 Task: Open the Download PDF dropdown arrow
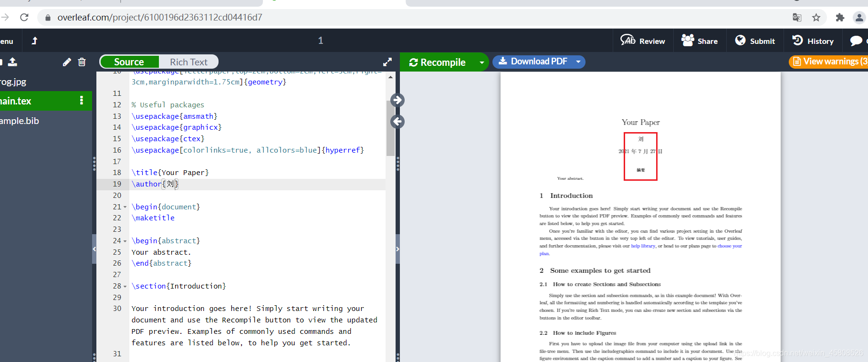pos(578,62)
